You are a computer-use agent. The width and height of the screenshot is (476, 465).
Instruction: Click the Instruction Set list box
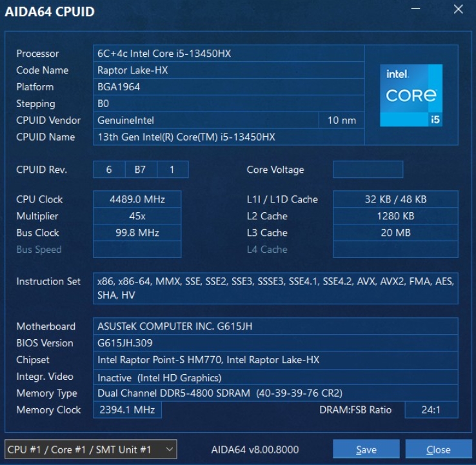coord(275,288)
